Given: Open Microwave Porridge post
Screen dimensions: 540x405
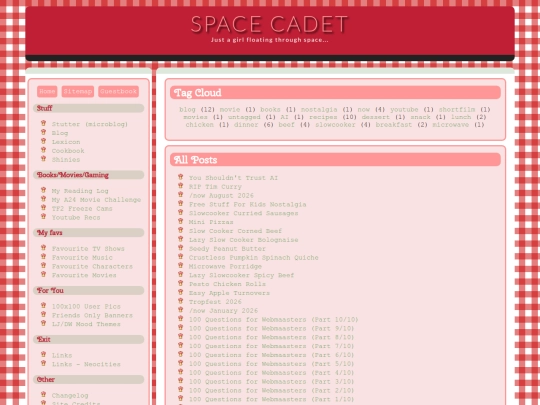Looking at the screenshot, I should (x=225, y=267).
